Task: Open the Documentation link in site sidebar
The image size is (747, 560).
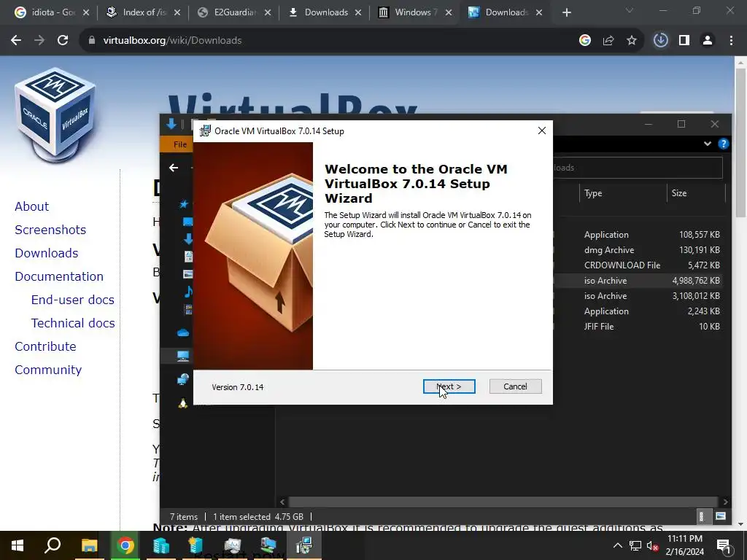Action: [59, 276]
